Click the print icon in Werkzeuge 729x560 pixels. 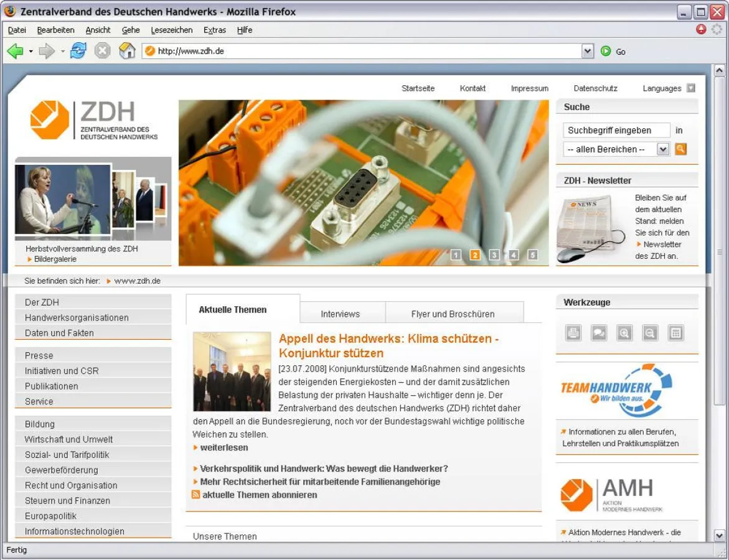pos(573,333)
